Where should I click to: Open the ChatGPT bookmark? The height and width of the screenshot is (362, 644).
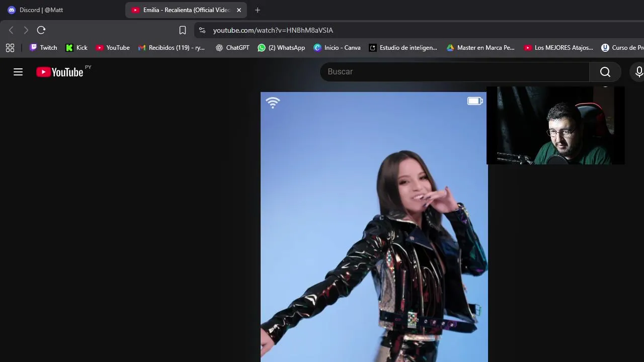click(232, 48)
